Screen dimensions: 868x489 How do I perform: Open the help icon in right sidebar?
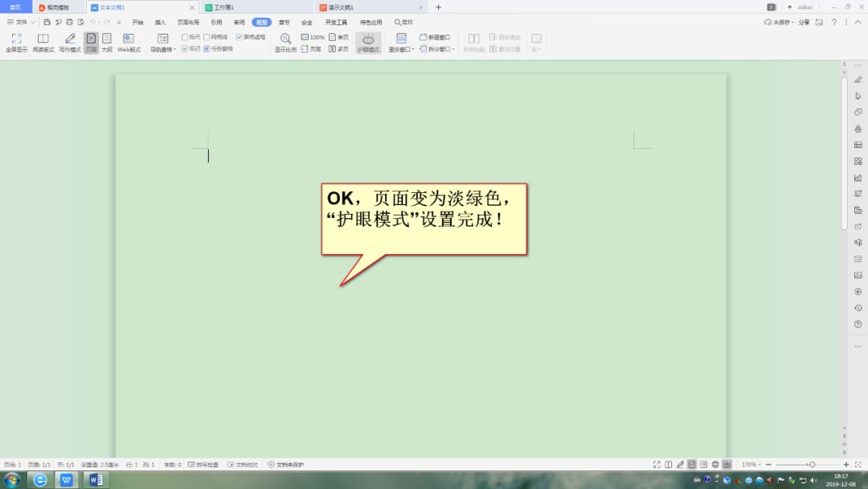coord(858,324)
